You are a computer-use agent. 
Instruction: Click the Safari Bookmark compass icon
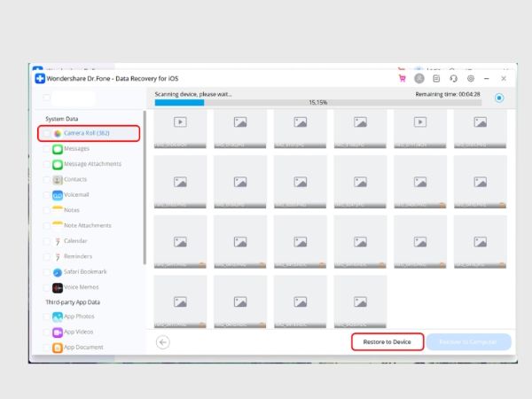(x=58, y=271)
